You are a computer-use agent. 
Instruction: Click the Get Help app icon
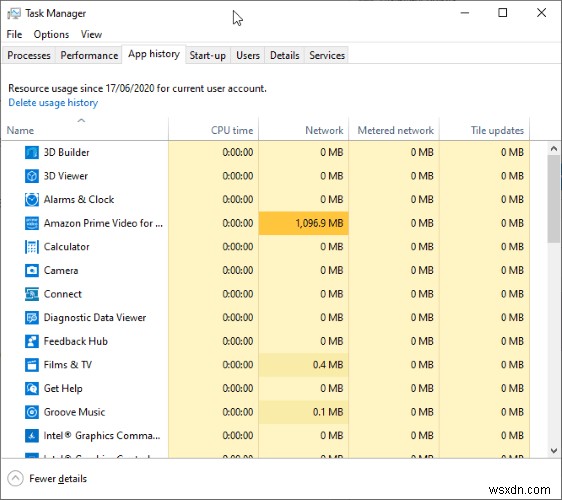[32, 389]
